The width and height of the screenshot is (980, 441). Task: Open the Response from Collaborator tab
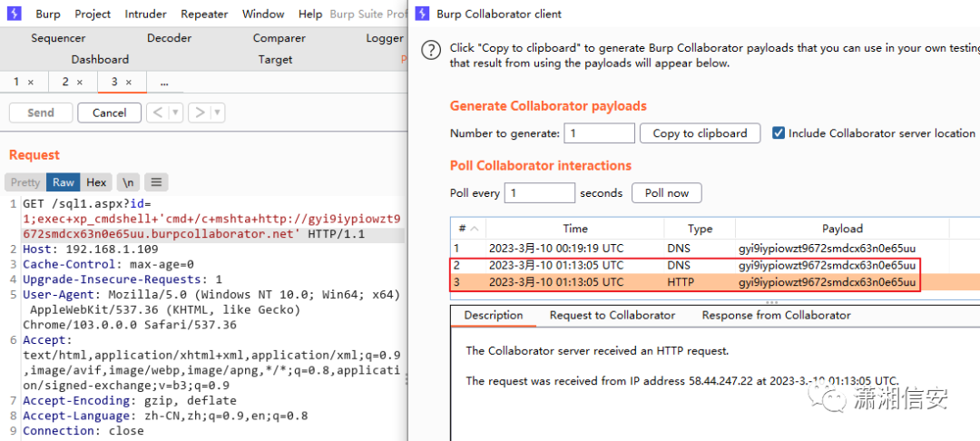click(x=776, y=316)
